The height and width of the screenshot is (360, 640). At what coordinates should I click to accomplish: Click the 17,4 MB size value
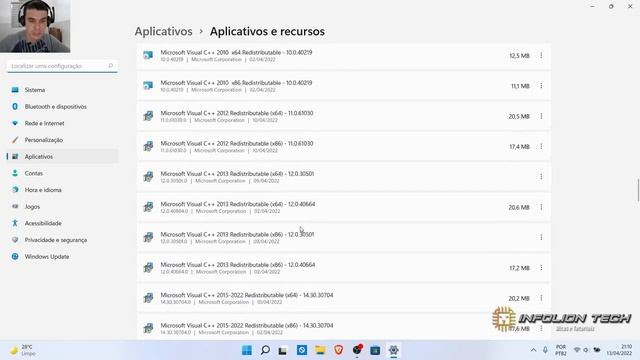519,147
